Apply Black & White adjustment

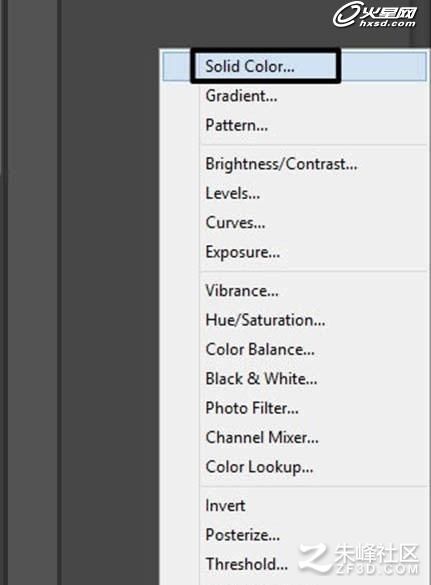295,379
